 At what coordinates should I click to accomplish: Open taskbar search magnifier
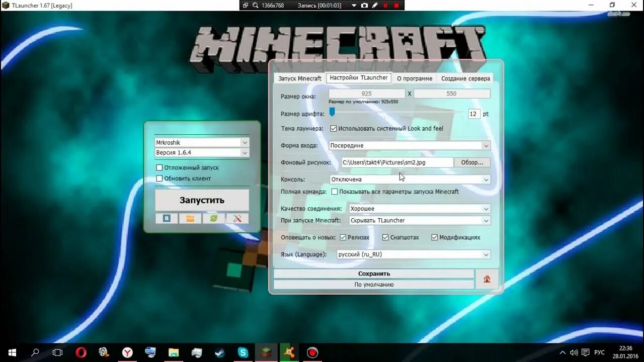[x=35, y=352]
